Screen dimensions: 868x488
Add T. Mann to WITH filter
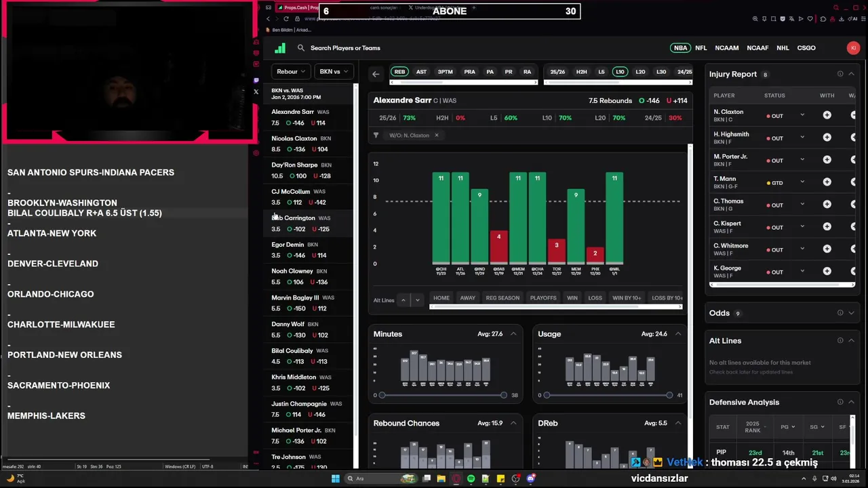coord(827,182)
